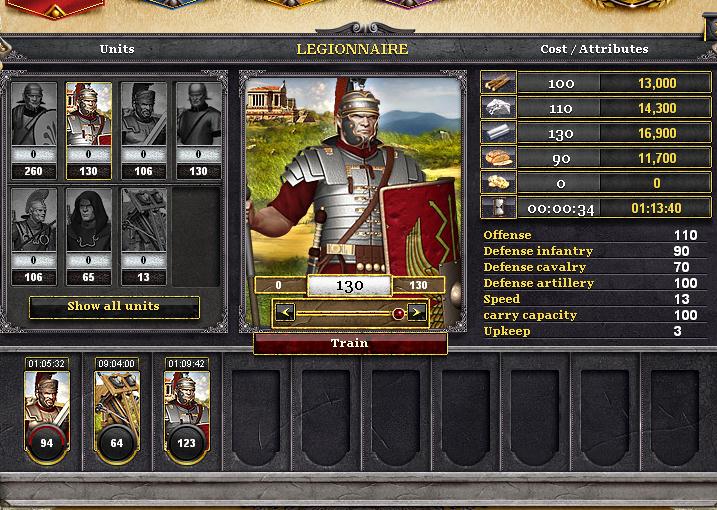Click Show all units button
The width and height of the screenshot is (717, 510).
(x=114, y=306)
